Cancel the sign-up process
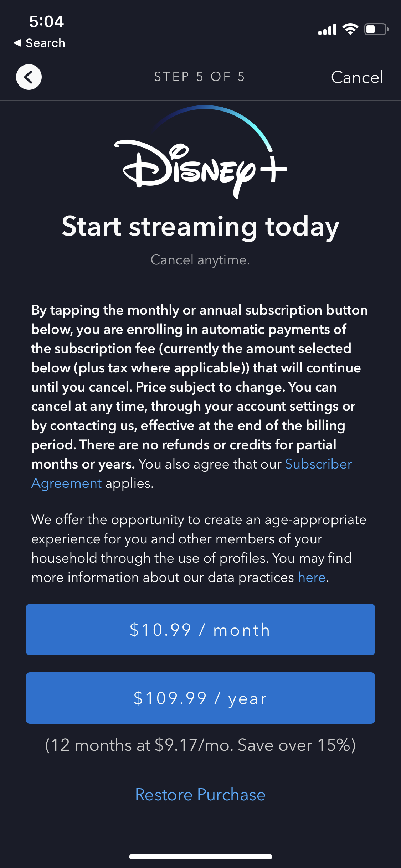Viewport: 401px width, 868px height. tap(357, 77)
